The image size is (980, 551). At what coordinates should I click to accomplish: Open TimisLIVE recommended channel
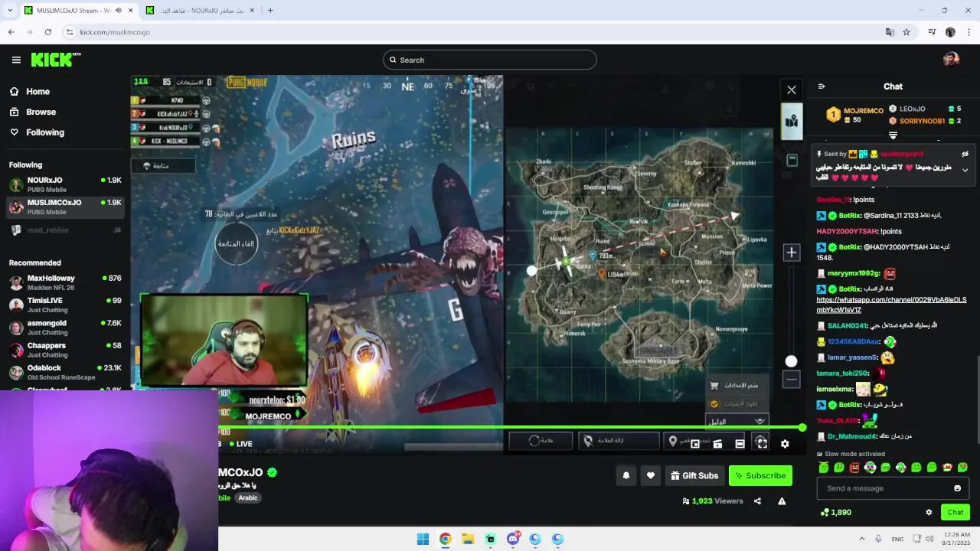click(65, 305)
